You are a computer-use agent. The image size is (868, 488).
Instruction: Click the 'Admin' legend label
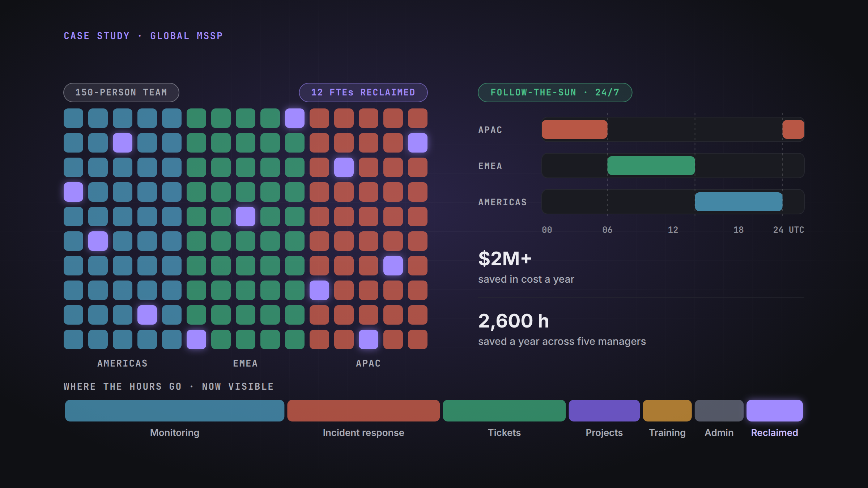tap(719, 433)
